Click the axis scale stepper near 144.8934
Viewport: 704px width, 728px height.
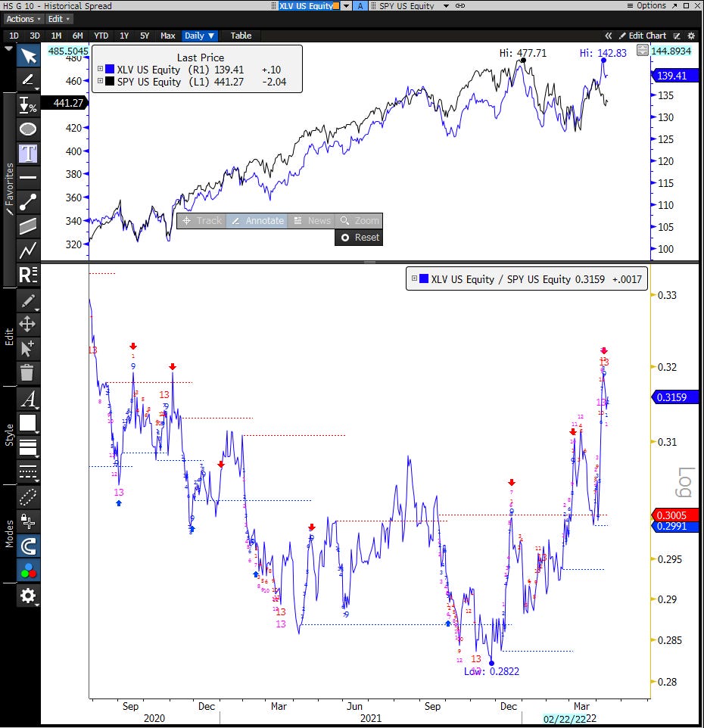[x=642, y=50]
